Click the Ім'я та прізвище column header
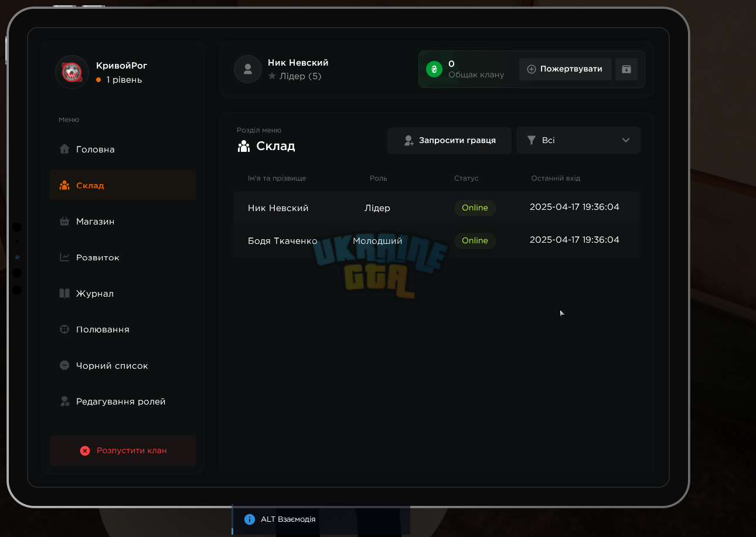The image size is (756, 537). (277, 178)
